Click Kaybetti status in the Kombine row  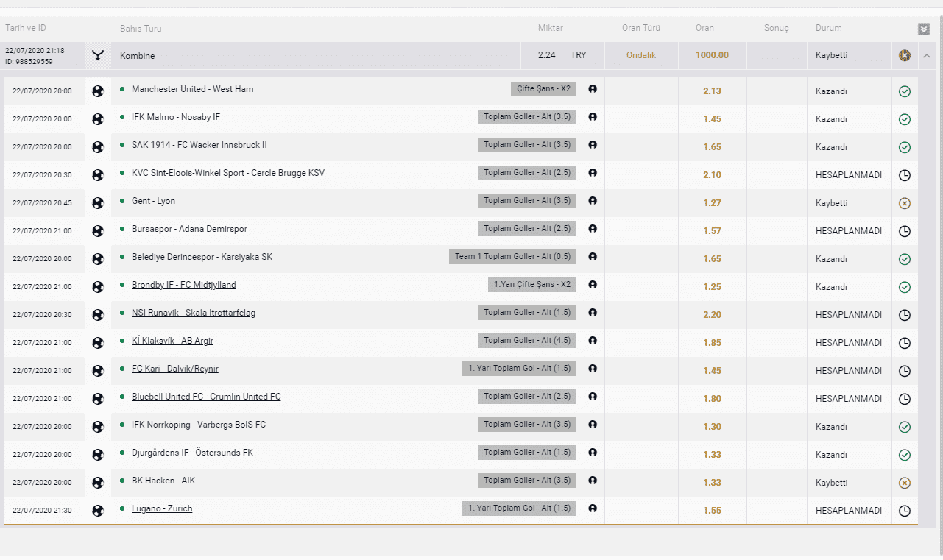pos(832,55)
